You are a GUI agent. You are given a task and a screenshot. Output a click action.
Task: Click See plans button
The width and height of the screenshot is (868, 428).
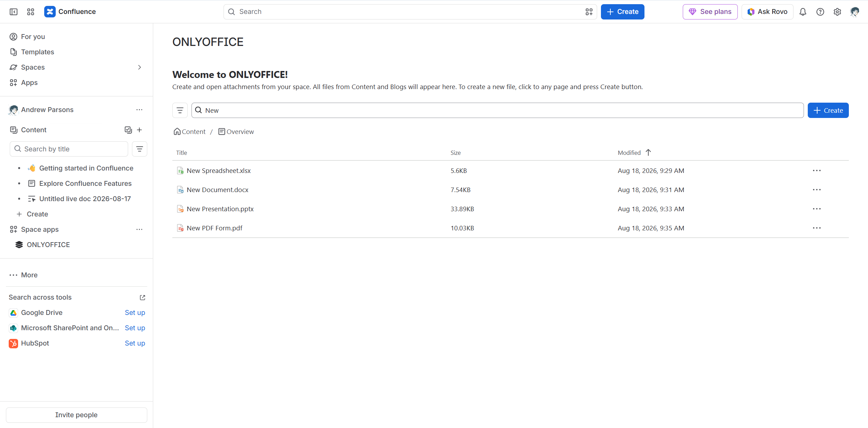(x=710, y=12)
